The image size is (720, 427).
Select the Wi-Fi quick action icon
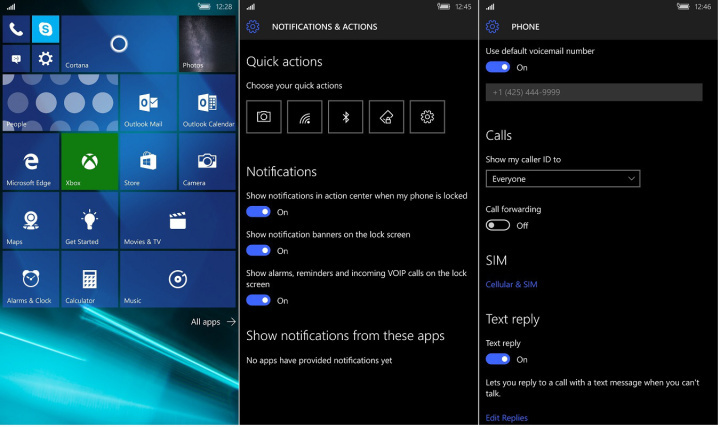click(304, 117)
